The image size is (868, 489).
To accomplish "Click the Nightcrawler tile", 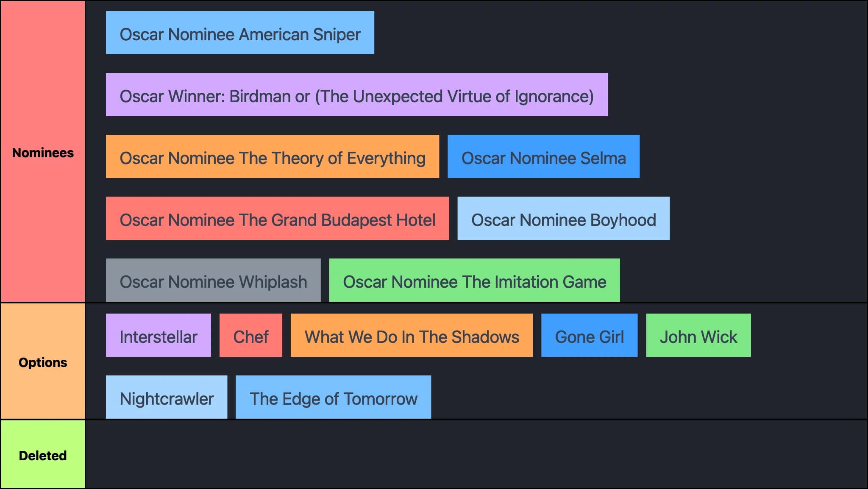I will tap(167, 397).
